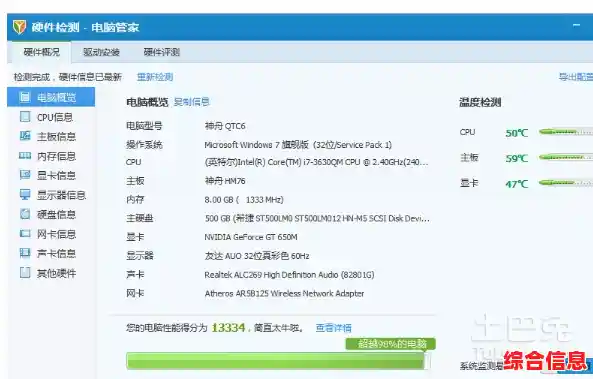Open the 声卡信息 sound card icon

click(x=25, y=253)
